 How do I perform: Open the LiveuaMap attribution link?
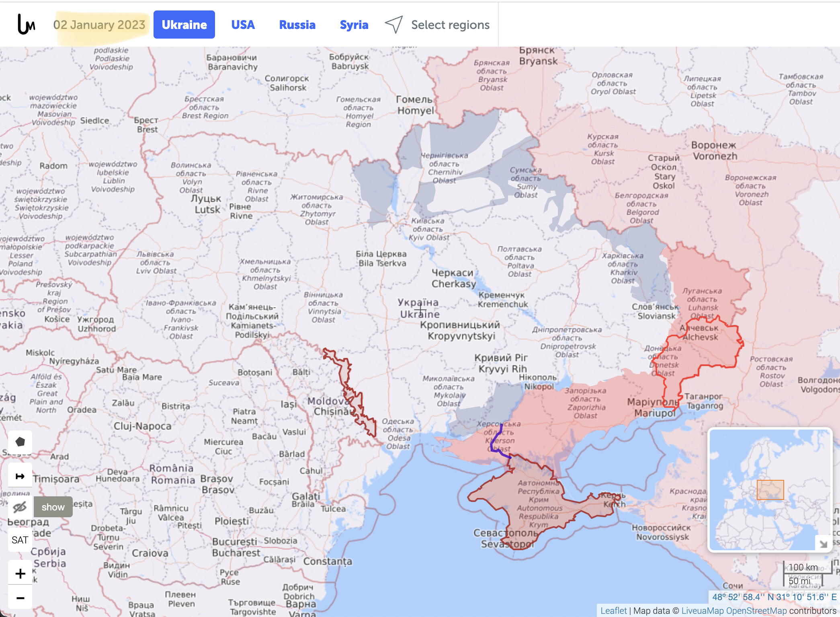[x=702, y=611]
